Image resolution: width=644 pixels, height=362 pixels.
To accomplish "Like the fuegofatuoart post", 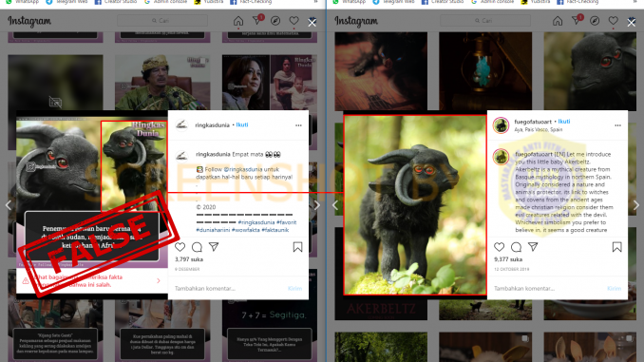I will 499,247.
